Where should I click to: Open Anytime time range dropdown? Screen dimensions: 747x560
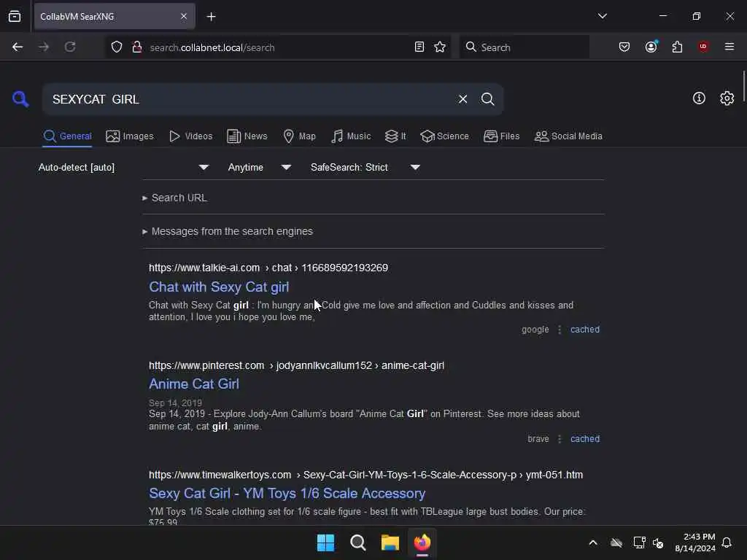tap(260, 167)
